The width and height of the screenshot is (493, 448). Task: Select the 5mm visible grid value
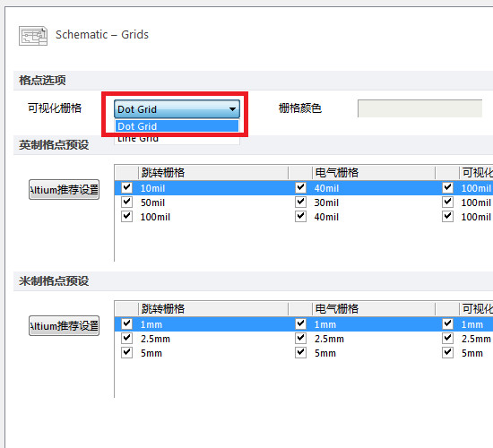(x=471, y=353)
